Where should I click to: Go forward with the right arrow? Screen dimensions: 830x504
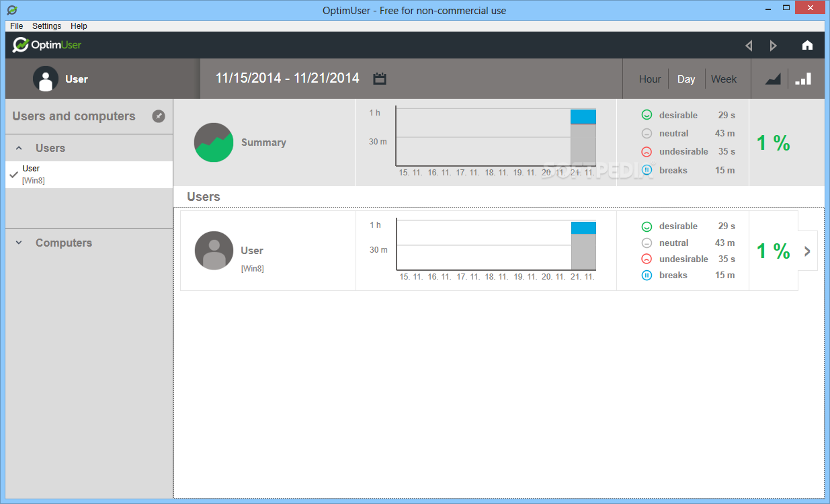pyautogui.click(x=773, y=46)
